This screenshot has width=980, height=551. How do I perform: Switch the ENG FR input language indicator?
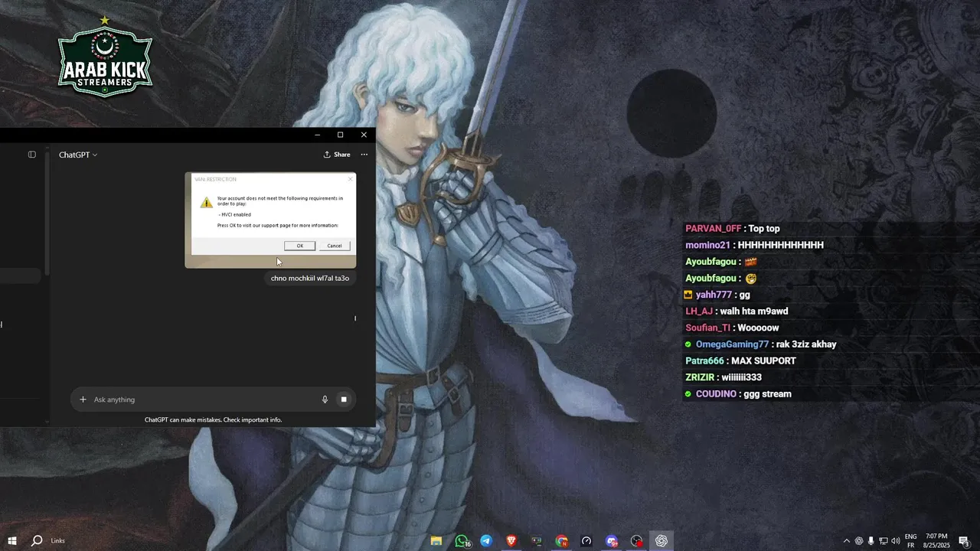point(911,541)
